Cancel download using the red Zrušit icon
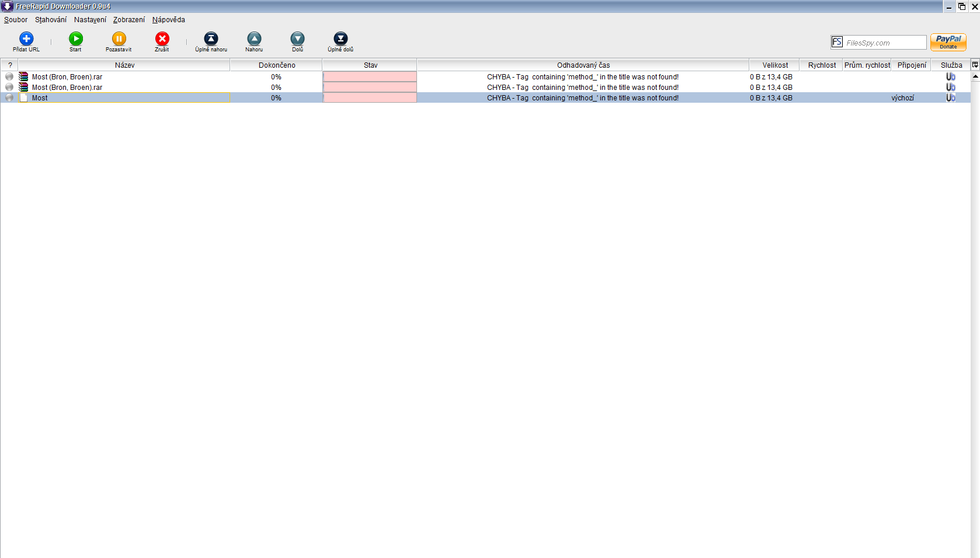The width and height of the screenshot is (980, 558). 162,39
